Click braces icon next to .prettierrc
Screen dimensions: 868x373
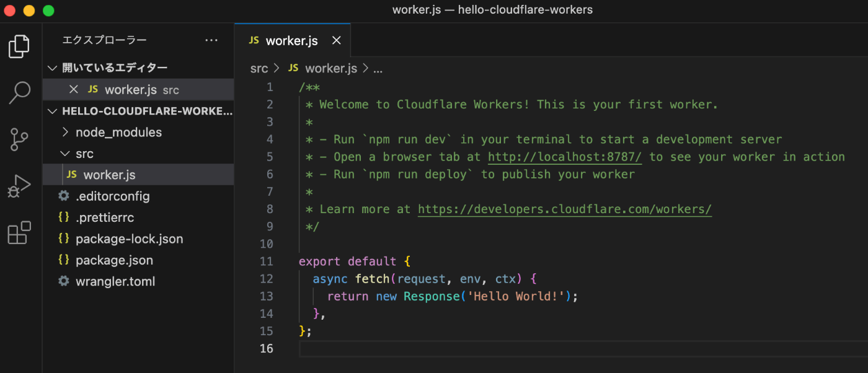(63, 217)
